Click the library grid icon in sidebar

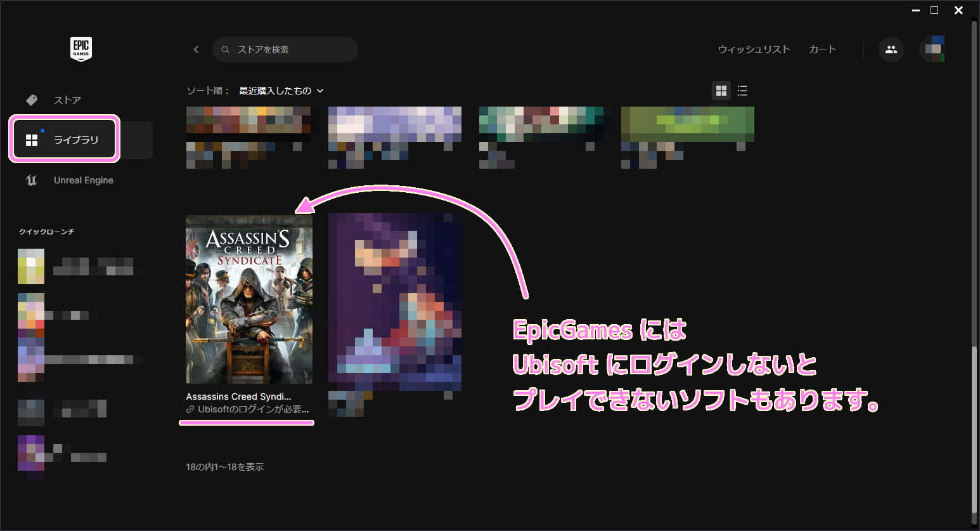pyautogui.click(x=31, y=139)
